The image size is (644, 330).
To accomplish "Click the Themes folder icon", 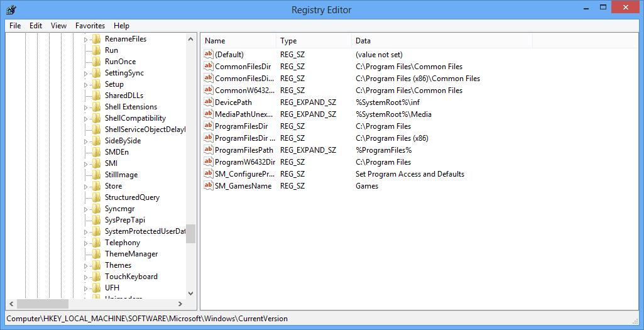I will (97, 265).
